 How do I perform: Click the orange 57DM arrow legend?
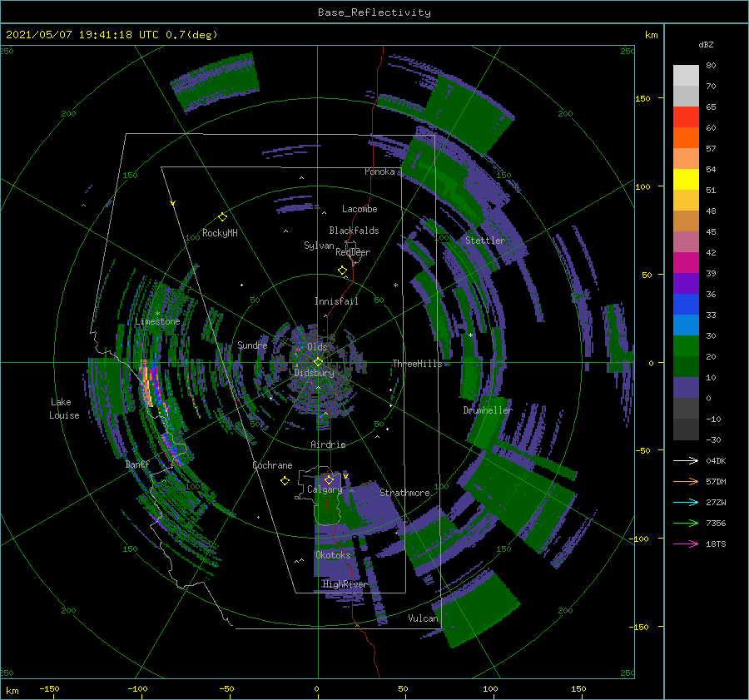pyautogui.click(x=686, y=482)
